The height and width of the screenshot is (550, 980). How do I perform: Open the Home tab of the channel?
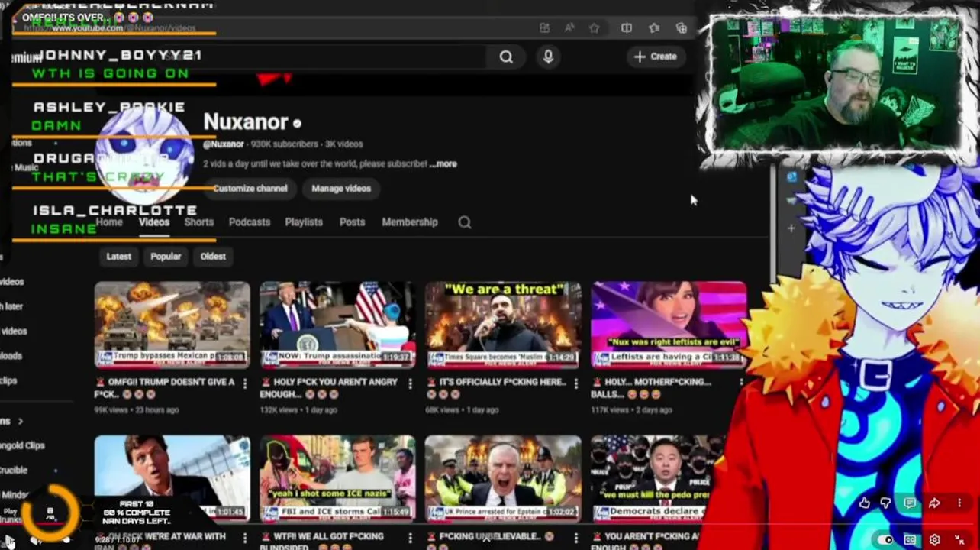(x=109, y=222)
